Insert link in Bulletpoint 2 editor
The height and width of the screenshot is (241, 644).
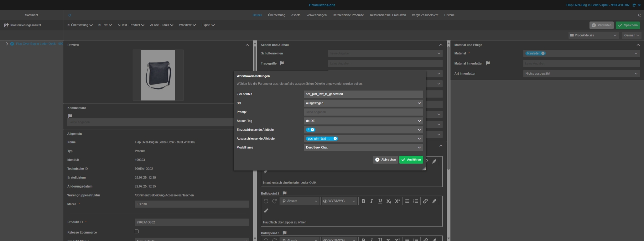tap(425, 201)
